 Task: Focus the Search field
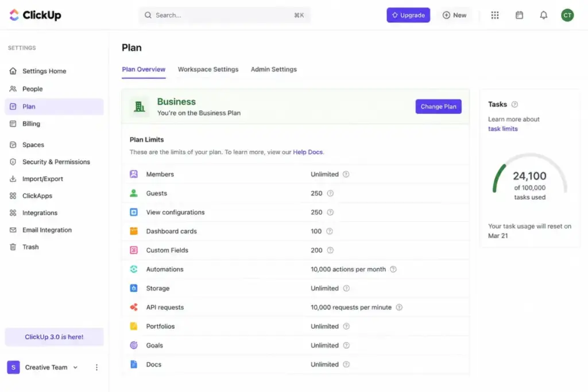point(225,15)
